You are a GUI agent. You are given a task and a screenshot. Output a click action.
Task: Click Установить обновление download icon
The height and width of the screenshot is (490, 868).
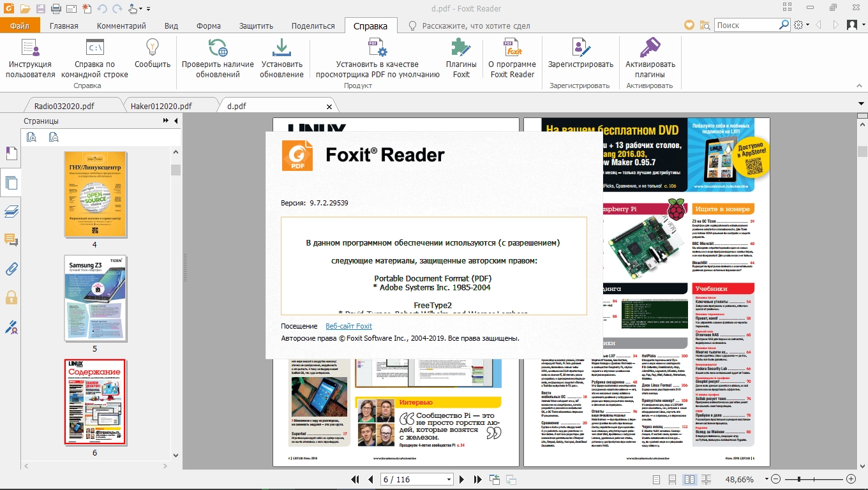281,57
